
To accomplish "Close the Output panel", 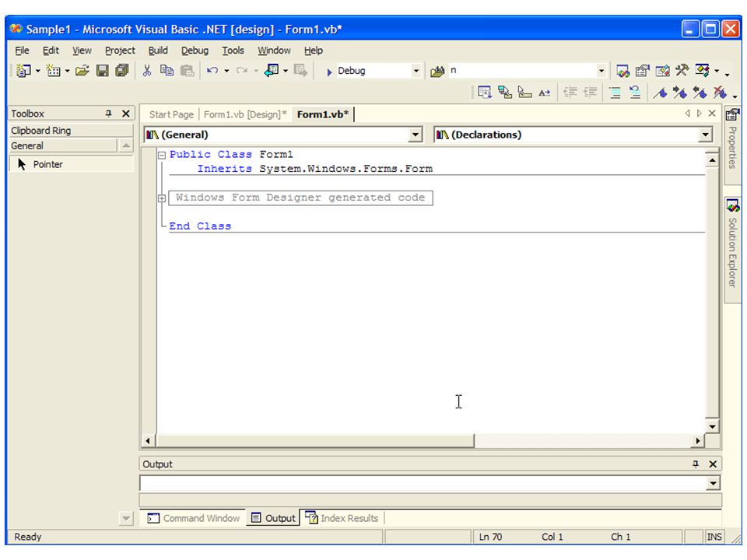I will [713, 464].
